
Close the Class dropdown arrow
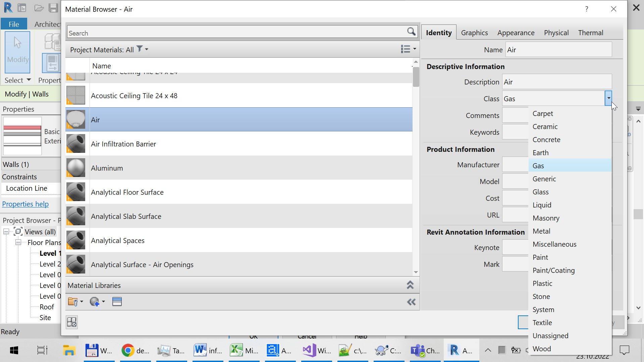click(608, 98)
